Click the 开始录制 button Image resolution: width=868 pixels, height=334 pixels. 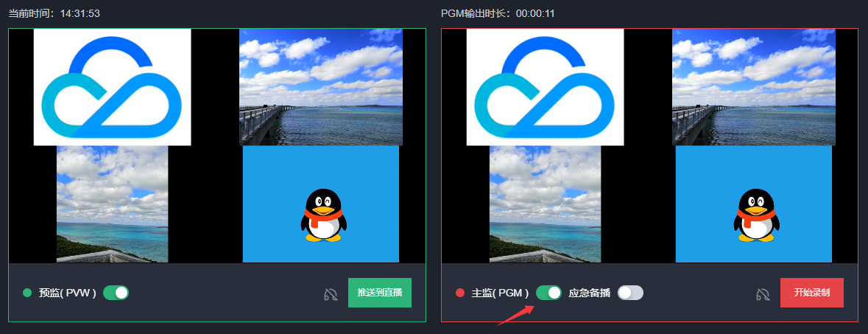[x=811, y=293]
